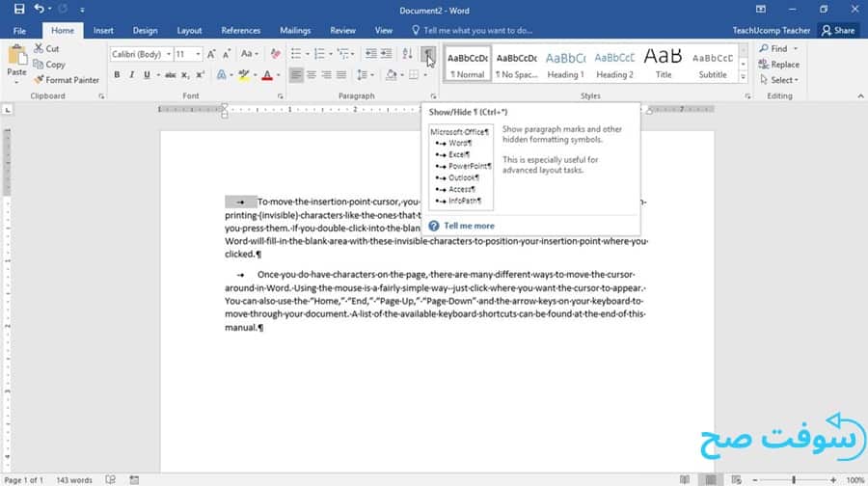Toggle Show/Hide paragraph marks button
This screenshot has height=486, width=868.
pyautogui.click(x=428, y=54)
